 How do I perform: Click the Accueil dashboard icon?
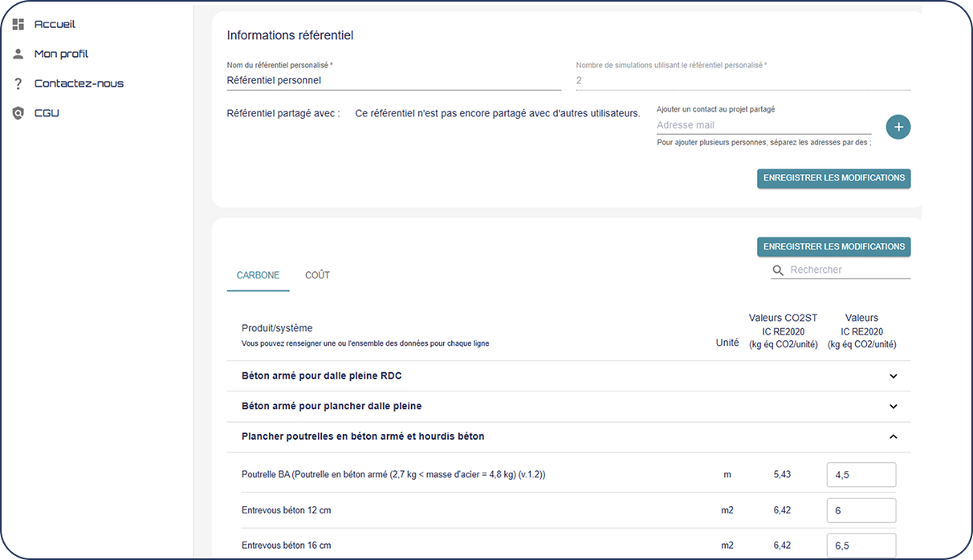pyautogui.click(x=18, y=24)
